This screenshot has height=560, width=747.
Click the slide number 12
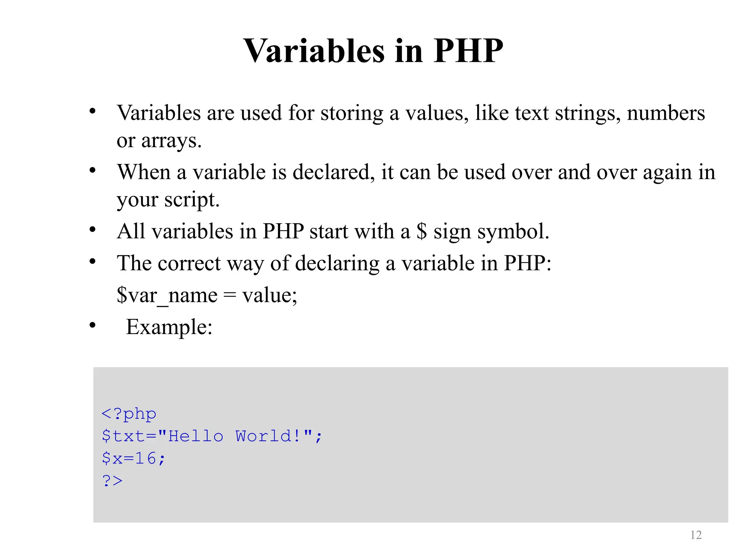[696, 535]
